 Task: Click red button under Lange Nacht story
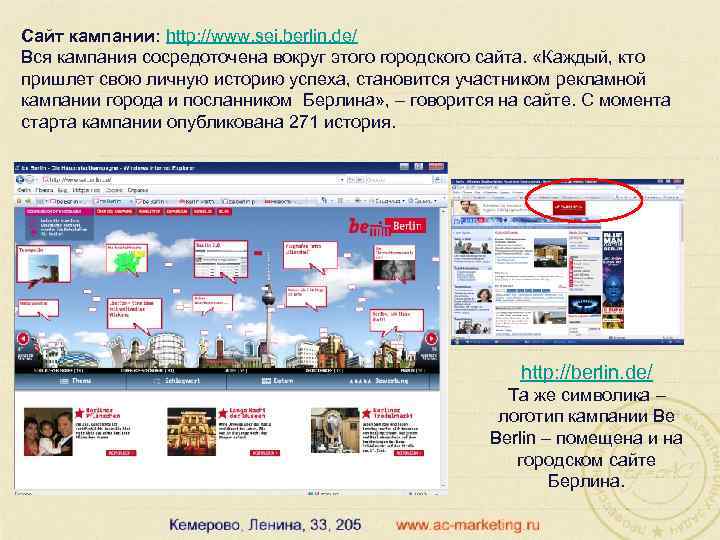click(x=264, y=453)
